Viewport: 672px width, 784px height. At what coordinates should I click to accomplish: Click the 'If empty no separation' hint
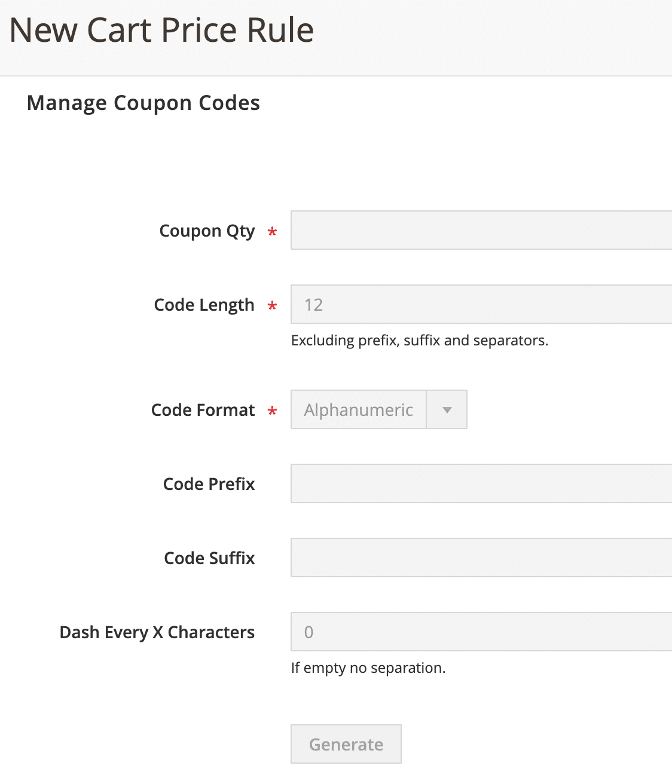pos(368,668)
